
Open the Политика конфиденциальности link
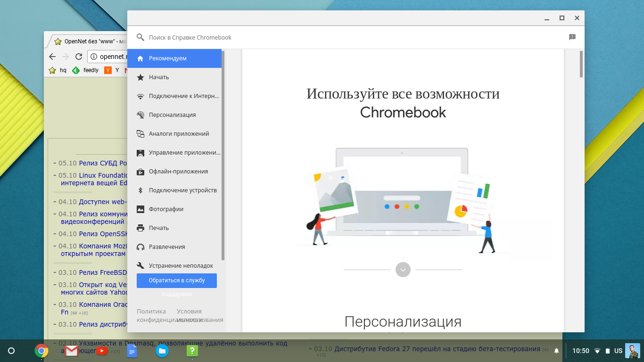pyautogui.click(x=151, y=315)
